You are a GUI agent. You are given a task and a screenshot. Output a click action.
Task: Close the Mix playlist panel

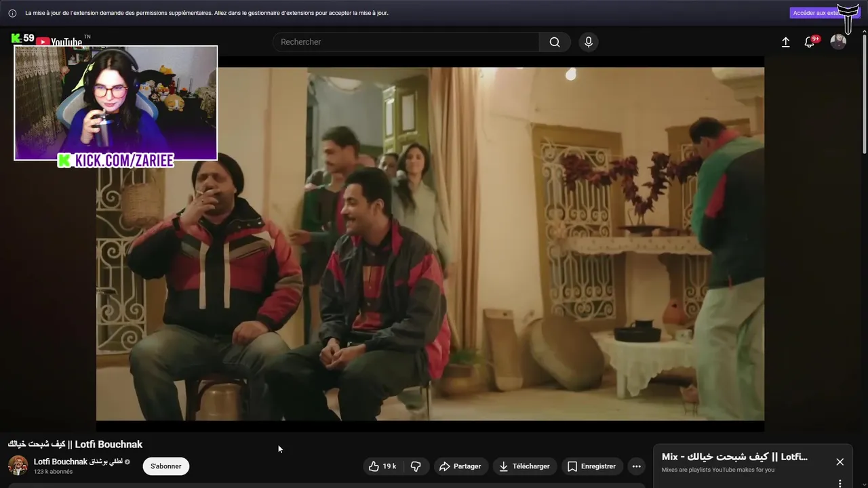click(840, 462)
